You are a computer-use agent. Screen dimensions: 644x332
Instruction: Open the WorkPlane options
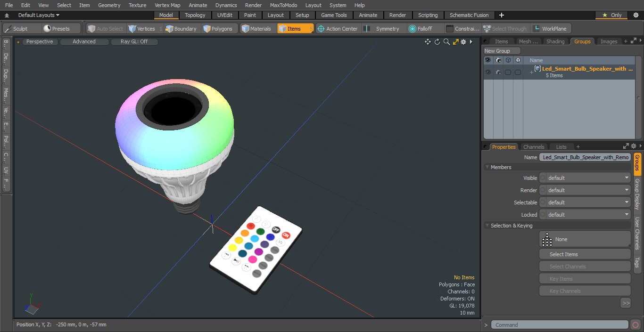(x=551, y=29)
